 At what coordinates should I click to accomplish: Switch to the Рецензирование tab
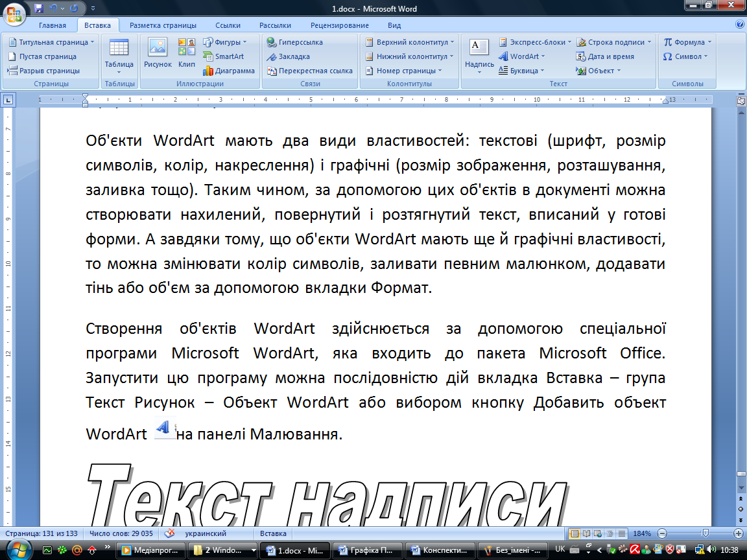click(x=340, y=25)
